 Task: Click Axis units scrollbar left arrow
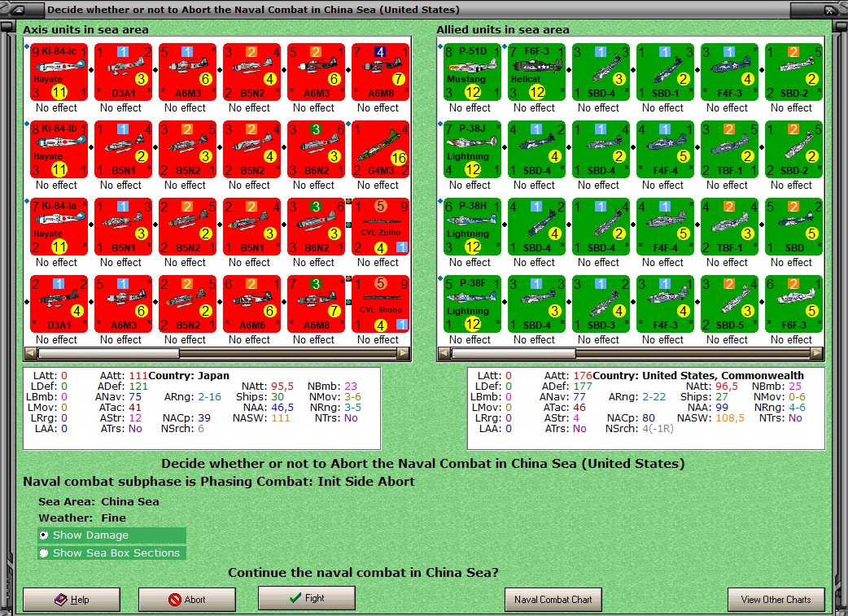(x=31, y=354)
